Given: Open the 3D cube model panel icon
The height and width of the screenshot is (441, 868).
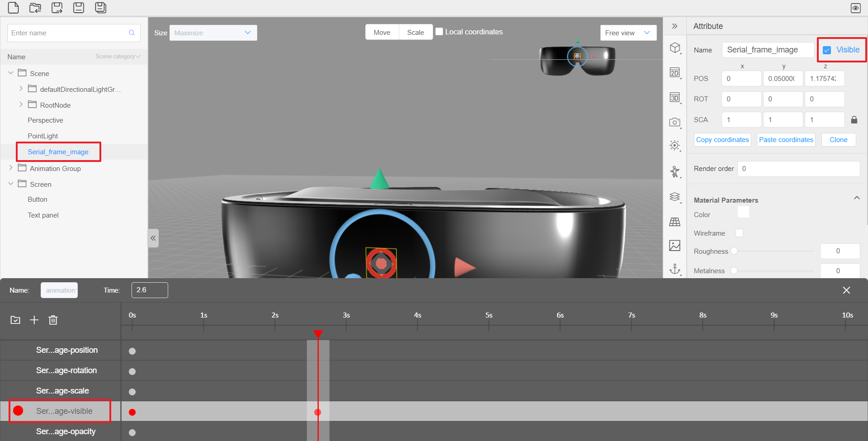Looking at the screenshot, I should tap(675, 48).
